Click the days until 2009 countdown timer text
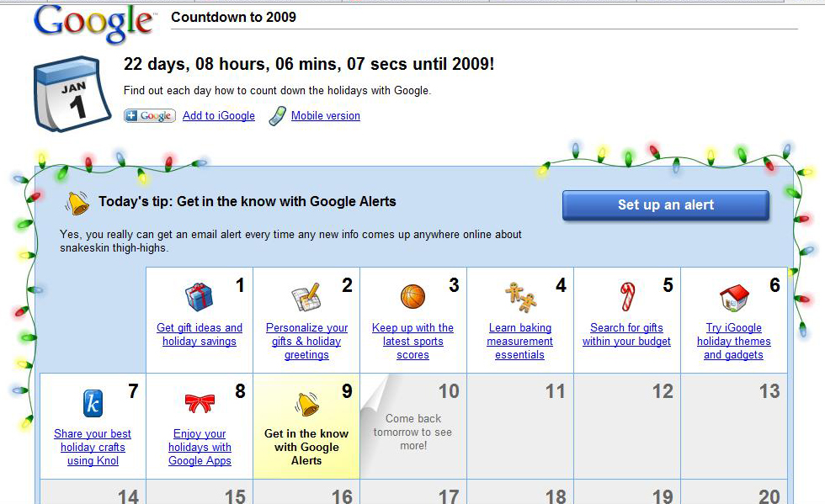The width and height of the screenshot is (825, 504). pyautogui.click(x=309, y=64)
